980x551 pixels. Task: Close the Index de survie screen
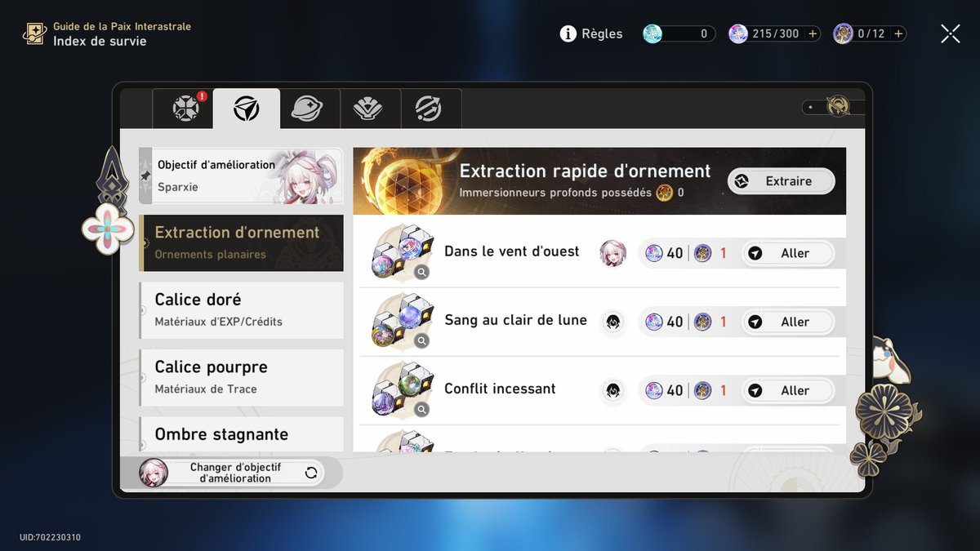[951, 33]
